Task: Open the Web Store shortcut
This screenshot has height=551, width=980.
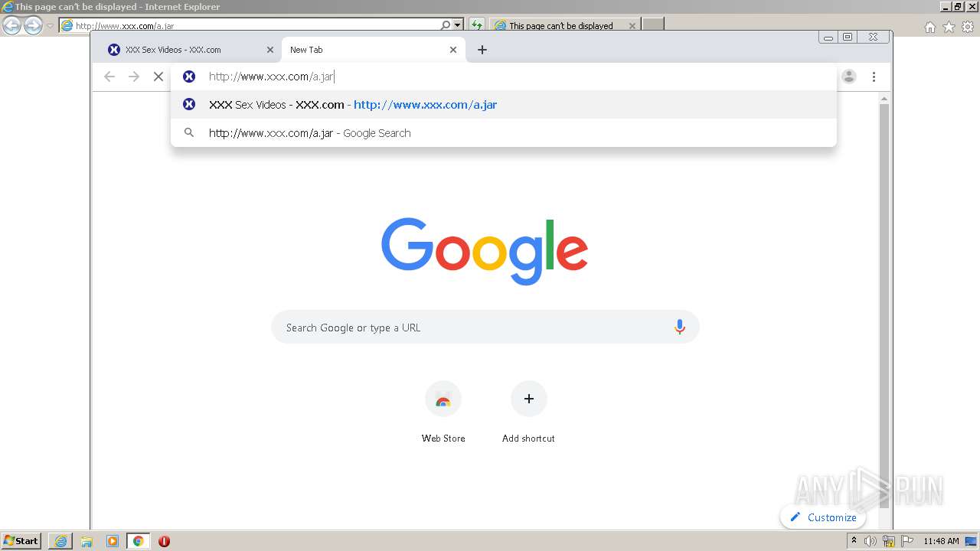Action: click(x=443, y=412)
